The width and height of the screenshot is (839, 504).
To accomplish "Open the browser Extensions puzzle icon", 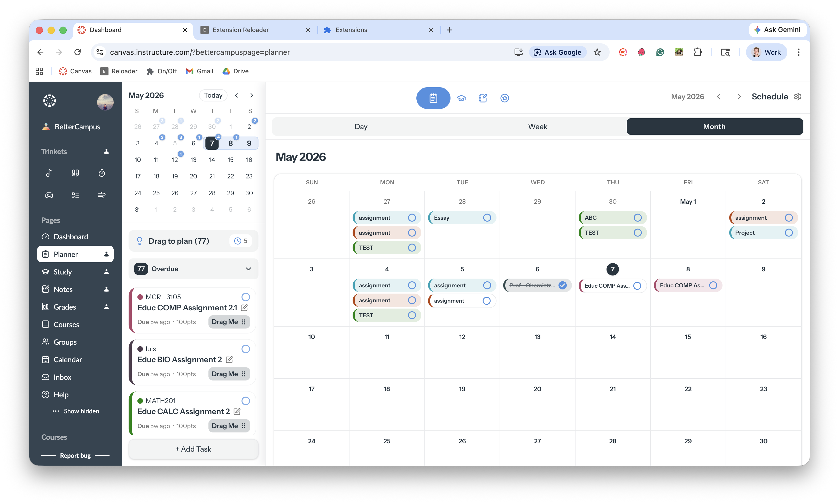I will coord(698,52).
